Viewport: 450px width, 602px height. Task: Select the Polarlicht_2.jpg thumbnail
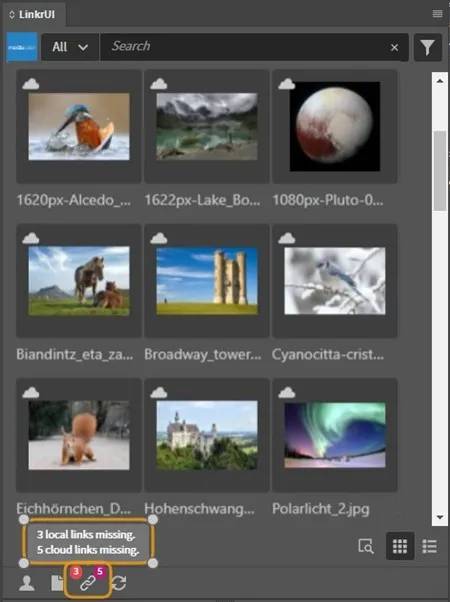click(334, 435)
